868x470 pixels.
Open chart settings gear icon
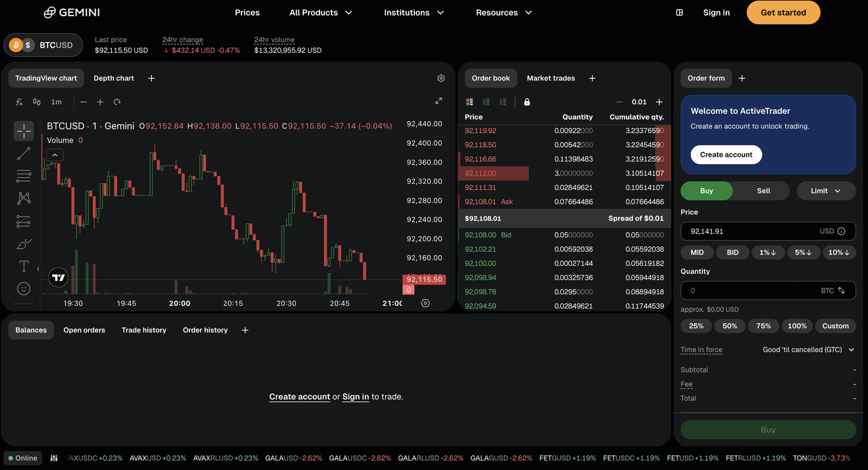[441, 78]
